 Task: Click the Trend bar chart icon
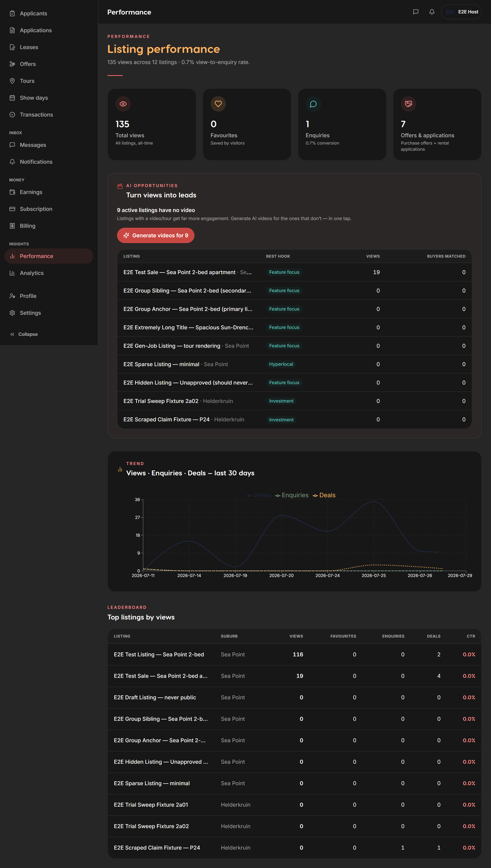tap(120, 469)
